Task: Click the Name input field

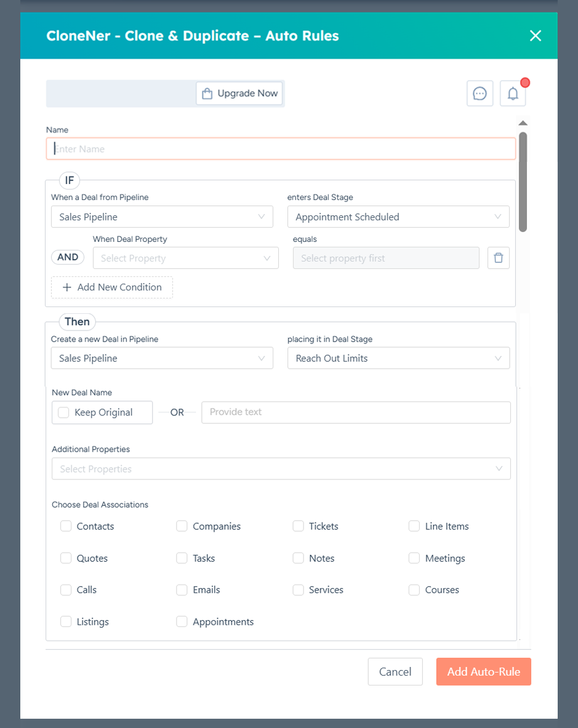Action: [281, 148]
